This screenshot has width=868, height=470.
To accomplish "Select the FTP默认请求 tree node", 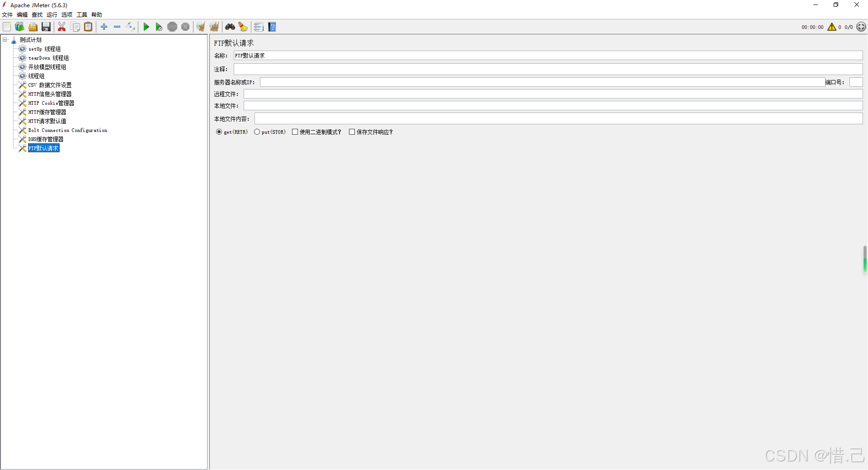I will coord(43,148).
